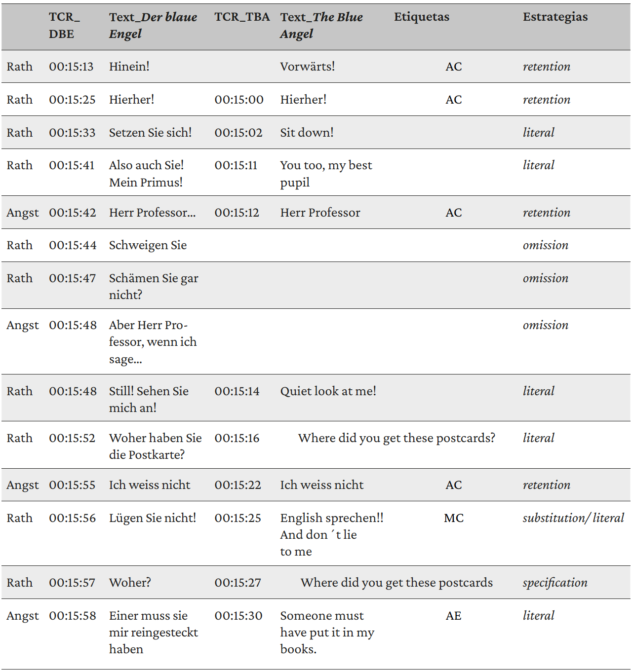
Task: Click the 'Text_The Blue Angel' header
Action: coord(321,25)
